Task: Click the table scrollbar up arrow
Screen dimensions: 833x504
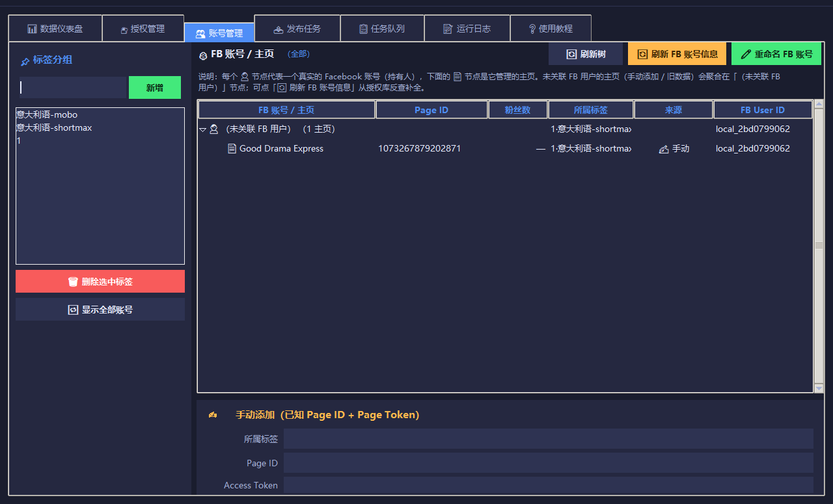Action: tap(819, 104)
